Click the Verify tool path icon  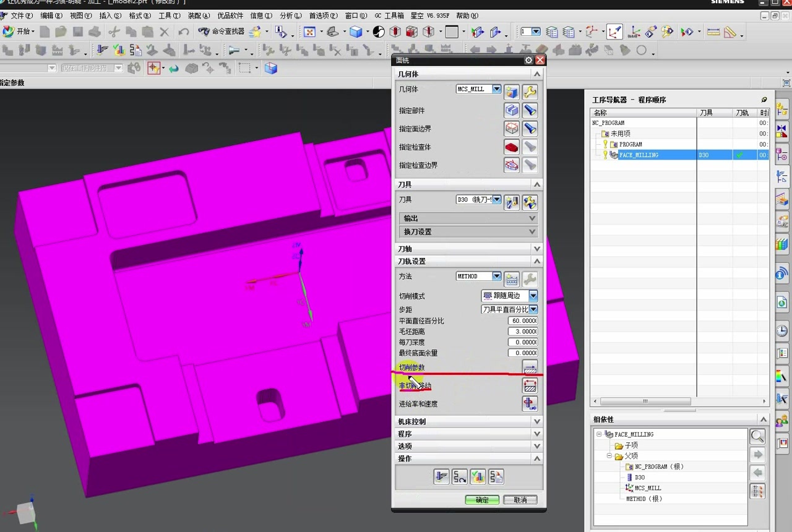[478, 476]
